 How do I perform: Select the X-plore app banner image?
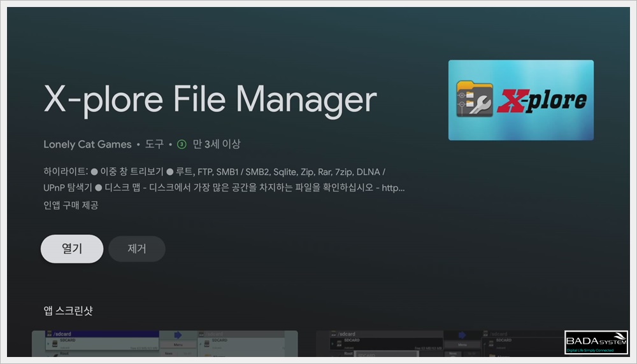(x=521, y=101)
